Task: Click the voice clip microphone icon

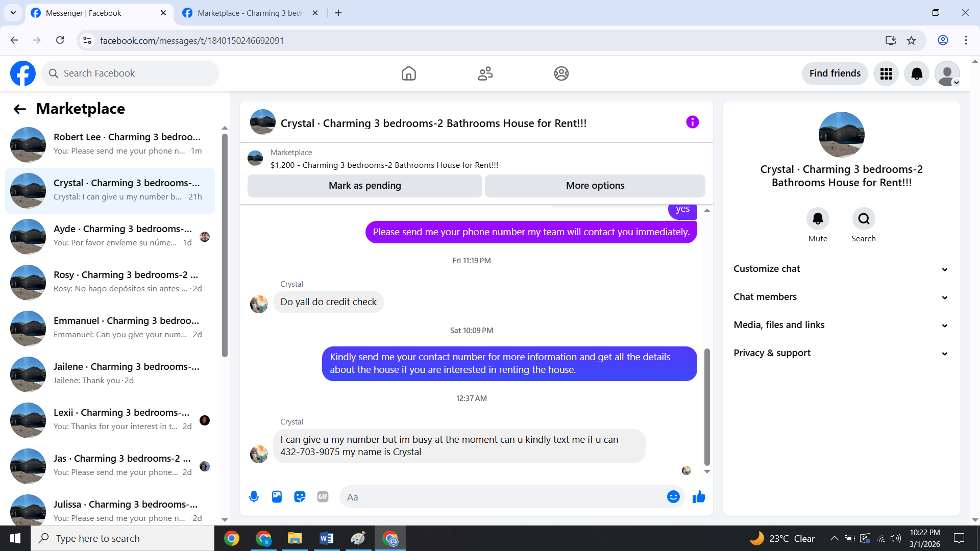Action: click(254, 497)
